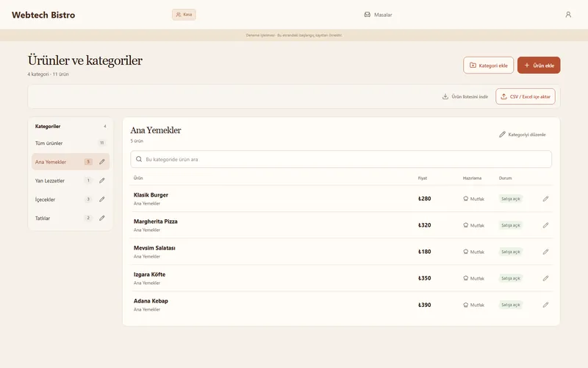Click the ₺350 price

pos(425,278)
